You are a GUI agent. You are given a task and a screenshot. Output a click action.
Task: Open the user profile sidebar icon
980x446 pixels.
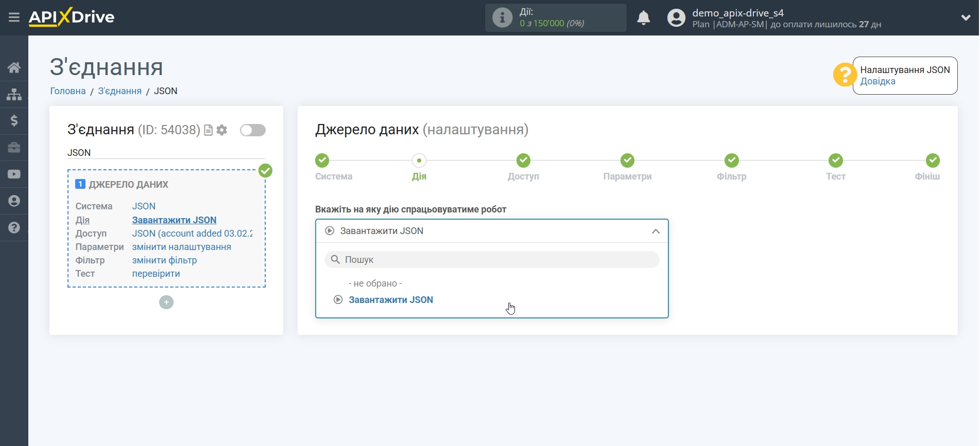point(14,201)
